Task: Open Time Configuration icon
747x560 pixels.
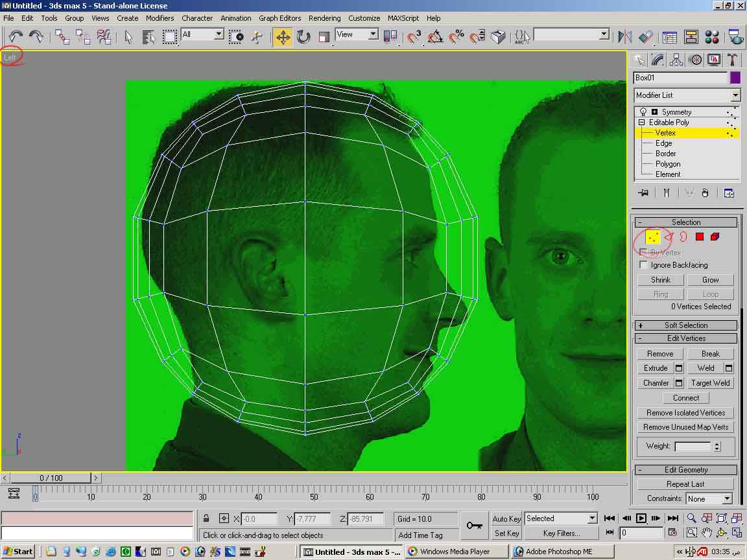Action: tap(672, 532)
